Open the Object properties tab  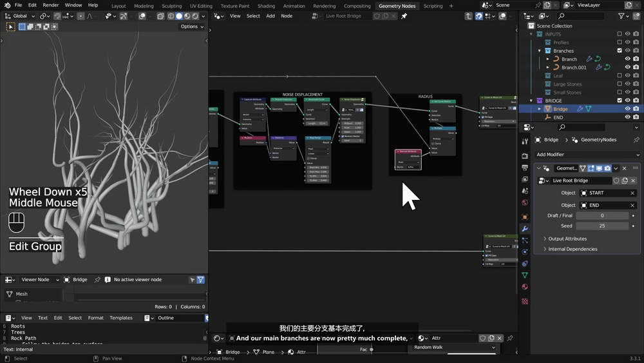tap(524, 217)
